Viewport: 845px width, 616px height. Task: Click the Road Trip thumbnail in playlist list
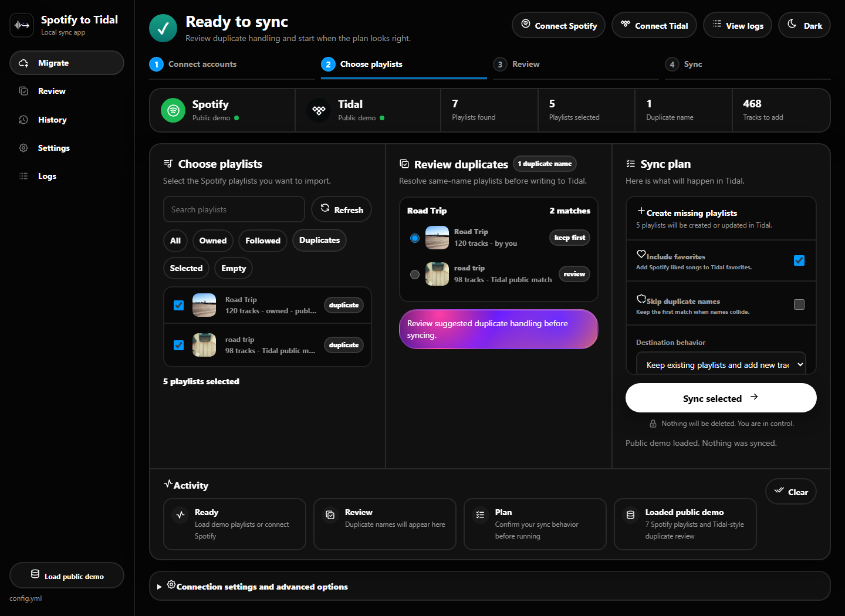(204, 305)
